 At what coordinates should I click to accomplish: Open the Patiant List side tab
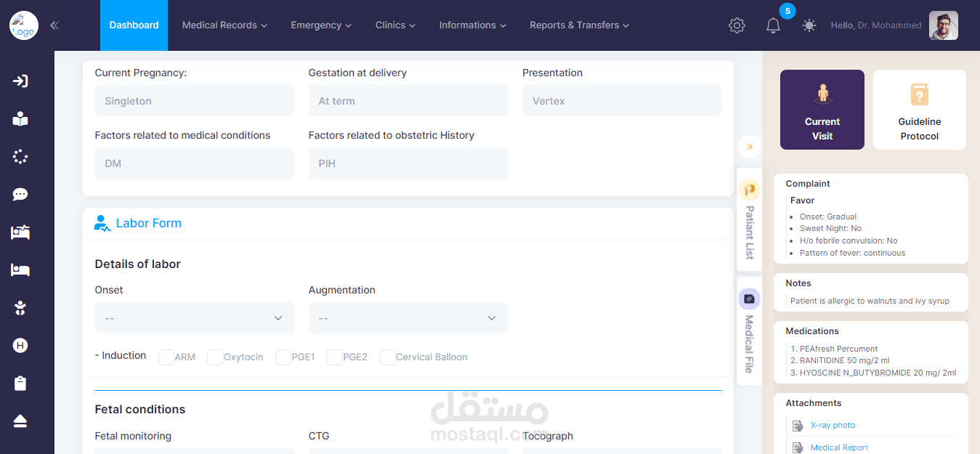pyautogui.click(x=749, y=219)
